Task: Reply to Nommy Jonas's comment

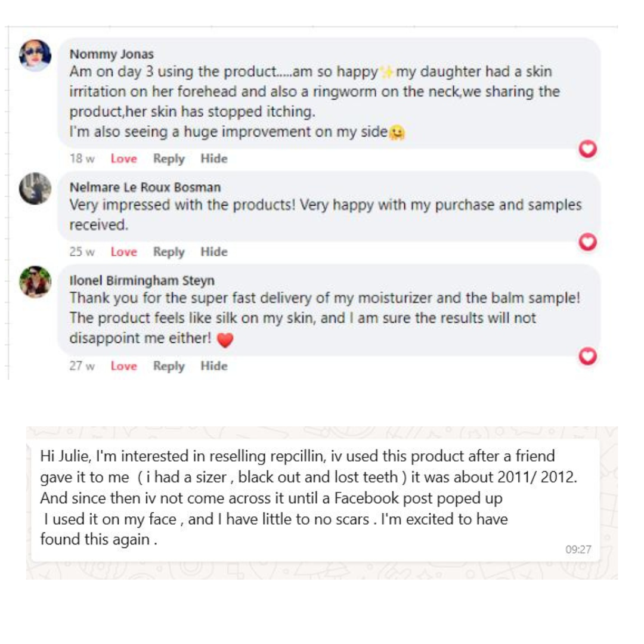Action: (169, 159)
